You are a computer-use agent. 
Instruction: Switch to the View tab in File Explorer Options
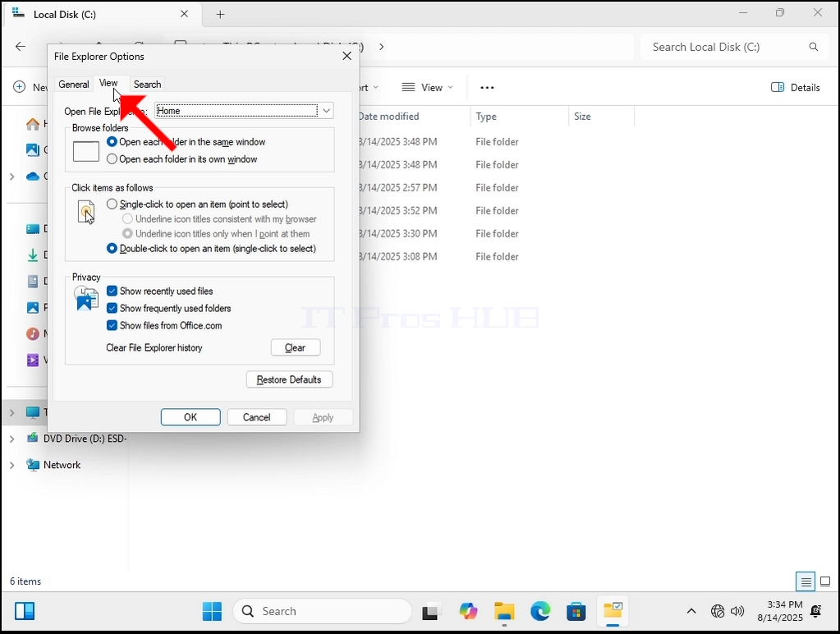click(x=108, y=83)
